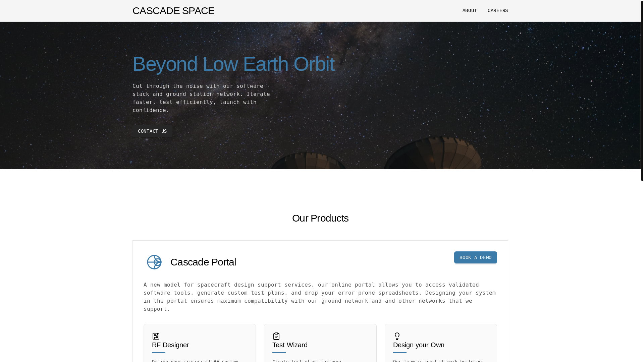Click the Beyond Low Earth Orbit headline
The image size is (644, 362).
tap(233, 64)
